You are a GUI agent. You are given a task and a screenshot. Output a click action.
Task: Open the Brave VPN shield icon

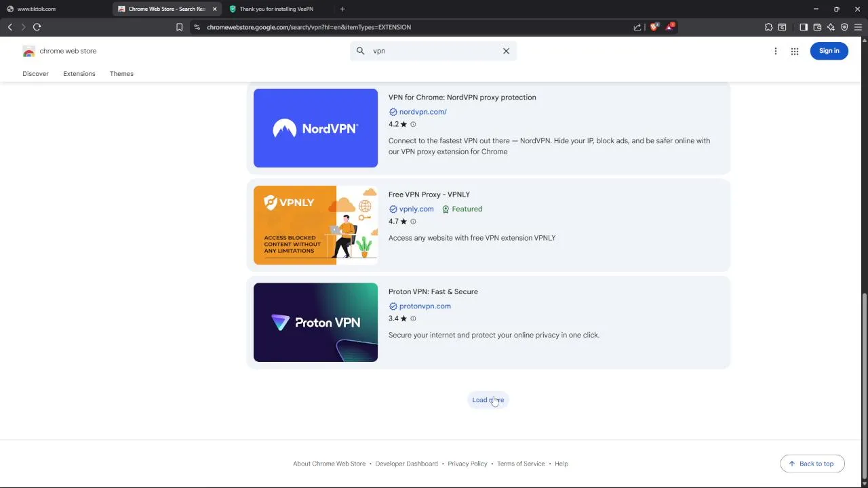[x=844, y=27]
